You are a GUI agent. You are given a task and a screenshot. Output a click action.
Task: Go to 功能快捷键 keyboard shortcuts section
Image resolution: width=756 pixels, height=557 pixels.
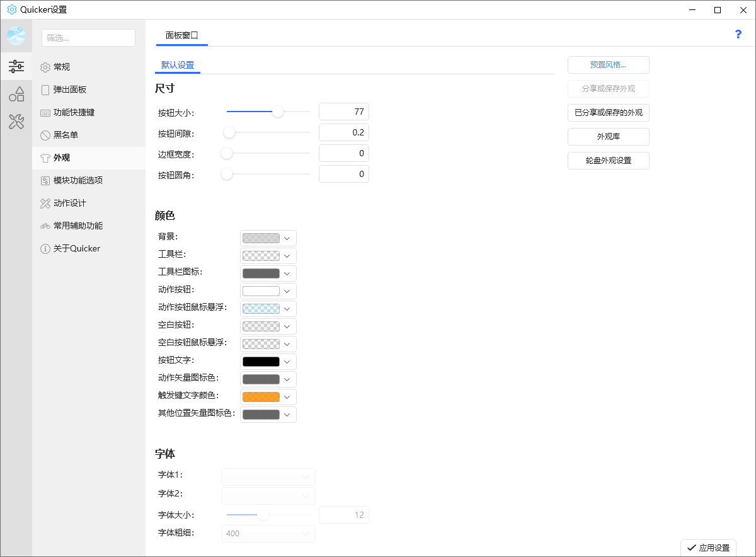point(73,113)
